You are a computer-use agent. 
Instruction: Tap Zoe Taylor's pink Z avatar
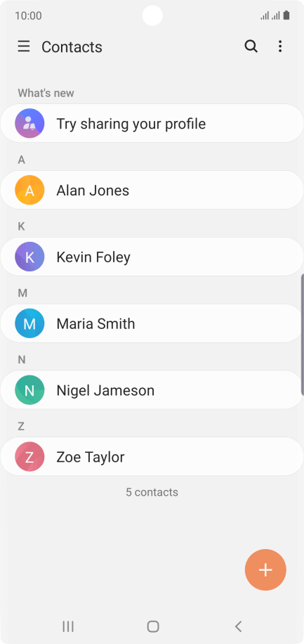[29, 456]
